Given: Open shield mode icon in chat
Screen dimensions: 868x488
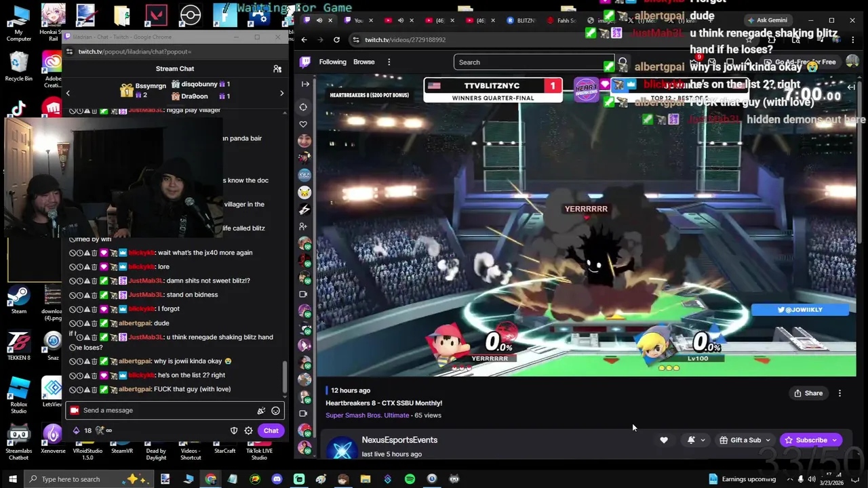Looking at the screenshot, I should click(x=234, y=430).
